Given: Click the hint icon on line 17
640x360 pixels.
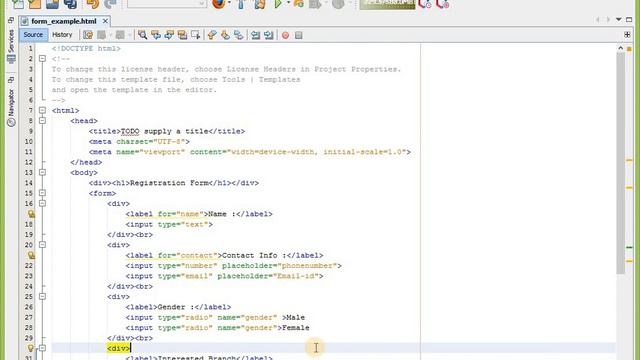Looking at the screenshot, I should click(x=31, y=214).
